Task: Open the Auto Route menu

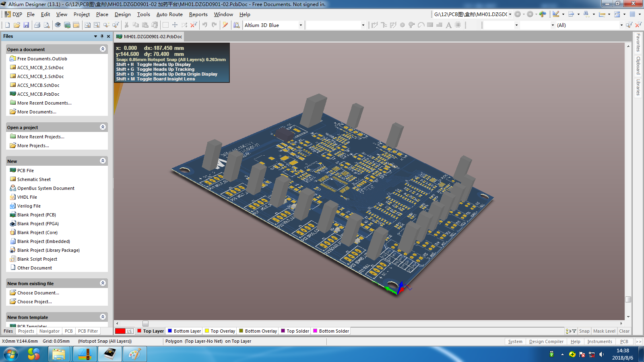Action: click(169, 14)
